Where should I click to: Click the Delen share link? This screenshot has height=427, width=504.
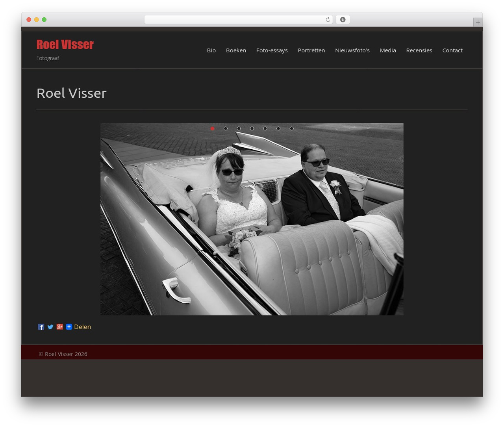coord(82,327)
